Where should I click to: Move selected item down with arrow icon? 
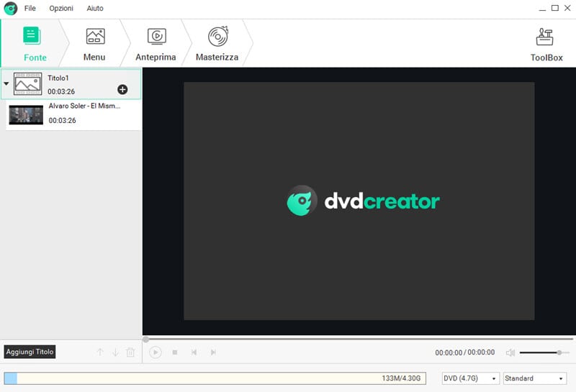[x=115, y=352]
